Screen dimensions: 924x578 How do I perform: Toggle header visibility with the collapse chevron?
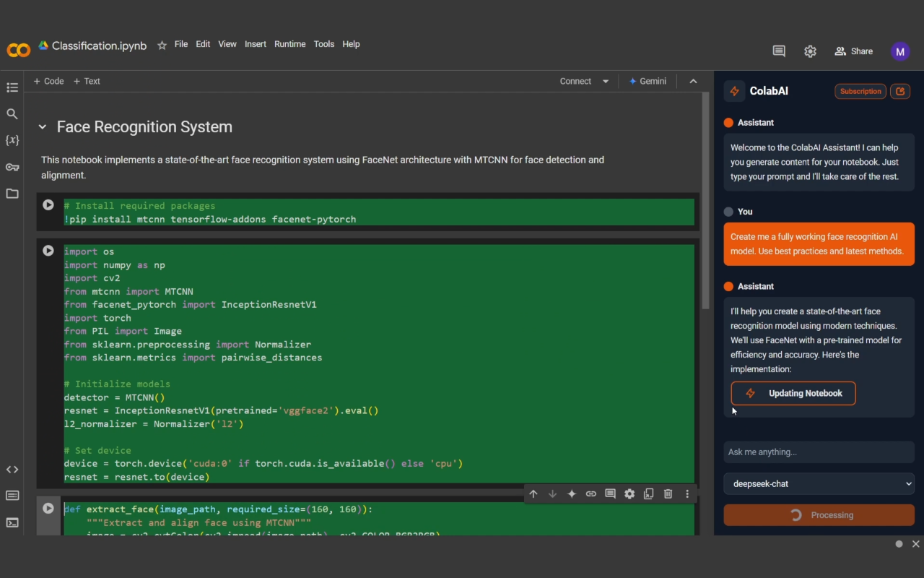tap(693, 82)
